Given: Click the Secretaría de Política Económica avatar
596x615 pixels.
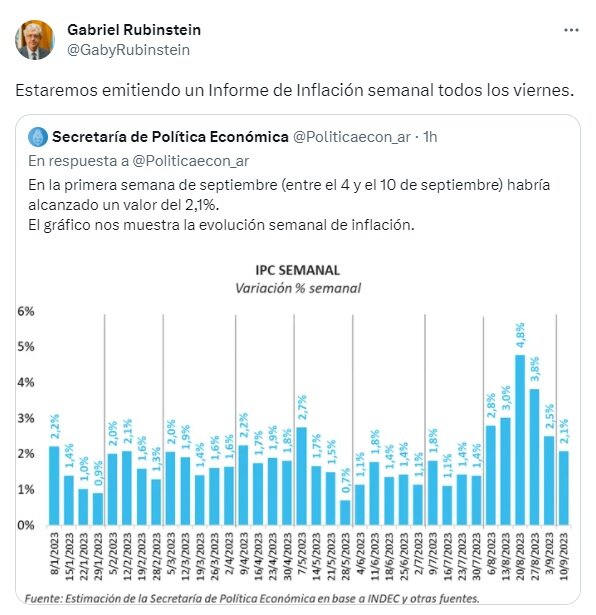Looking at the screenshot, I should click(x=38, y=137).
